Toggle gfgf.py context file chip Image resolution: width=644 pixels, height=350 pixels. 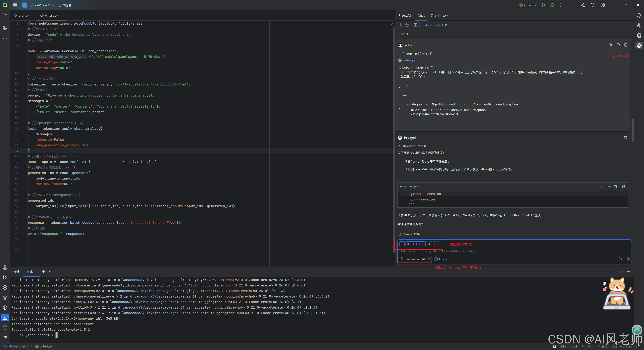click(434, 244)
